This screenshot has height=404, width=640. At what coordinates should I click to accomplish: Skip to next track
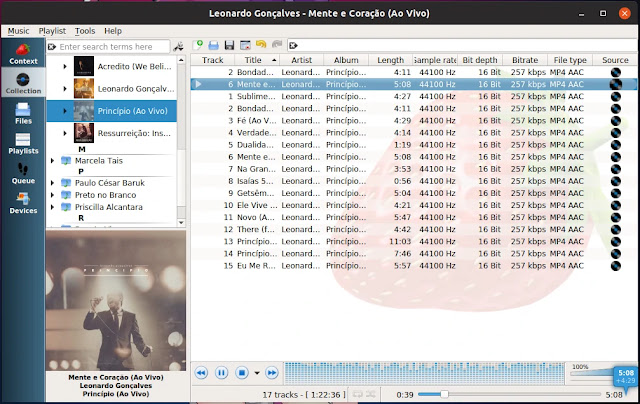point(272,373)
